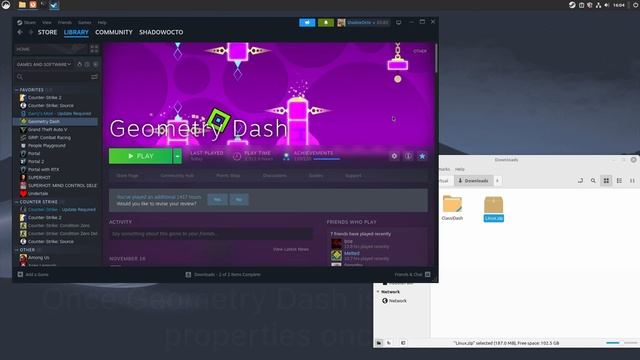Open the Points Shop link
Viewport: 640px width, 360px height.
[x=228, y=176]
